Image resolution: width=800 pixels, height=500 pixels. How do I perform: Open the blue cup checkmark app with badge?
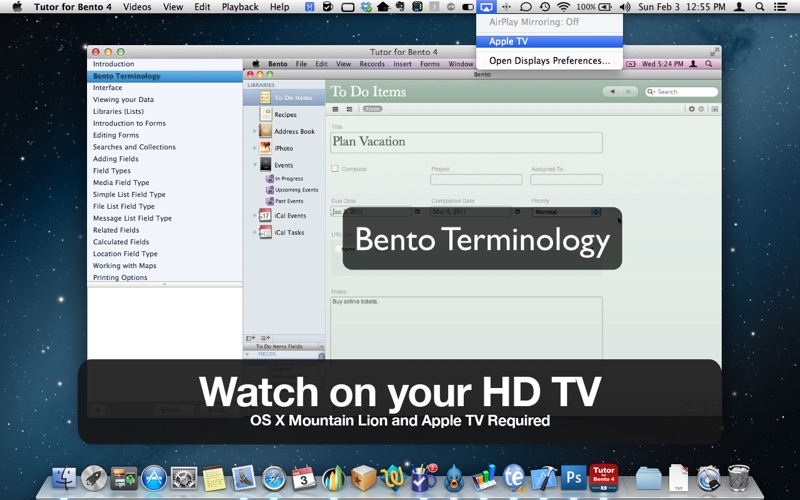[423, 479]
